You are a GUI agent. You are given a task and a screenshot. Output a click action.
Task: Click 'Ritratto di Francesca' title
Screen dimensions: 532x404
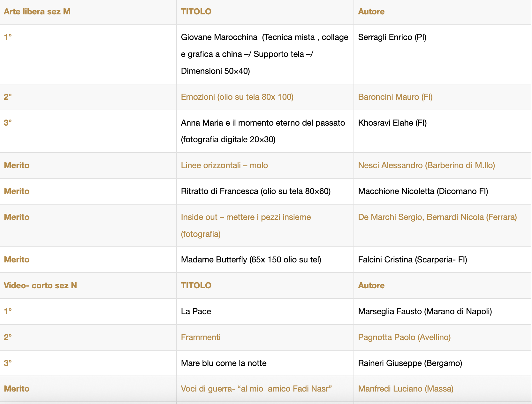255,191
